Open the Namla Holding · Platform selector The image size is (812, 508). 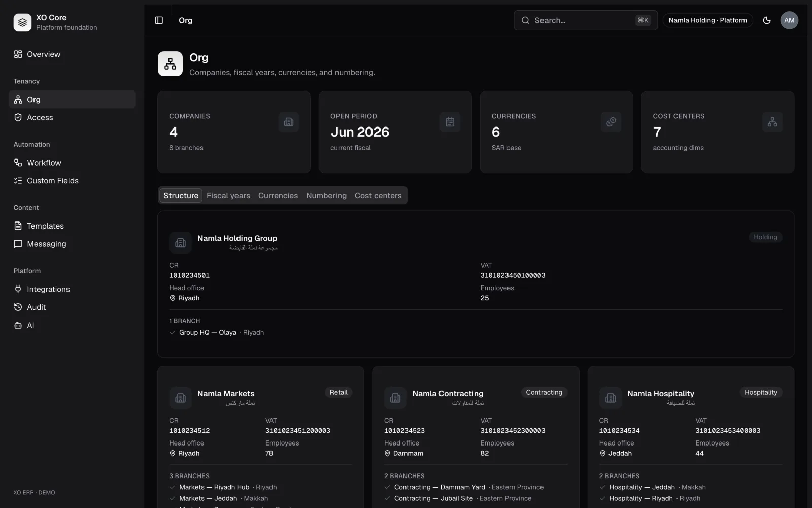[x=707, y=20]
